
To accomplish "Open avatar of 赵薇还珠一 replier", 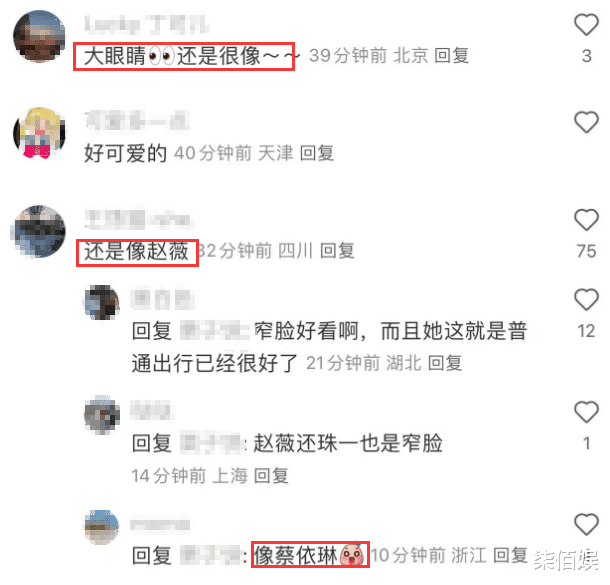I will coord(102,415).
